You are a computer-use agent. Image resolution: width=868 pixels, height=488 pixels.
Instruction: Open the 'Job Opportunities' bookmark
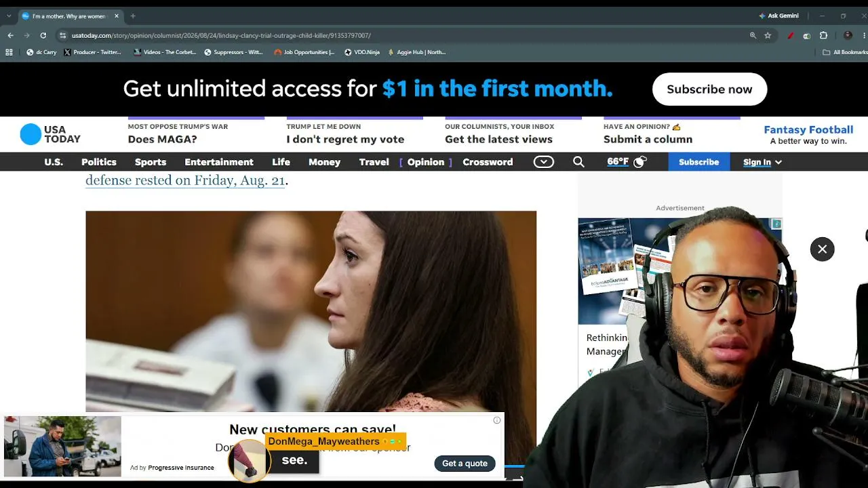(x=304, y=52)
